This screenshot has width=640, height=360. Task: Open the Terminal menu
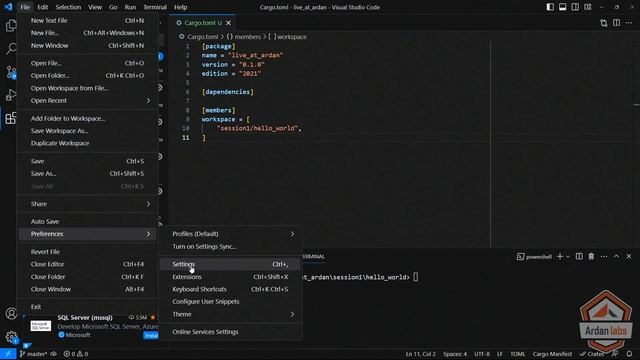[155, 7]
